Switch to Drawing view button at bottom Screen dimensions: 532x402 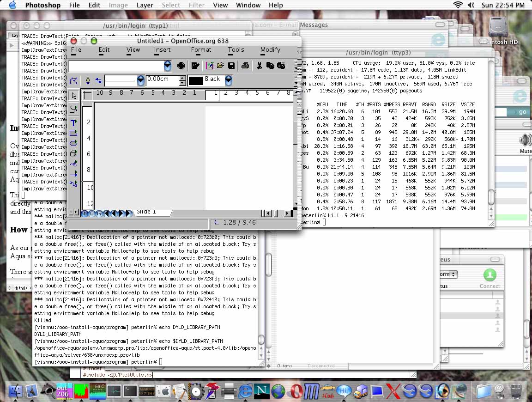pos(85,213)
